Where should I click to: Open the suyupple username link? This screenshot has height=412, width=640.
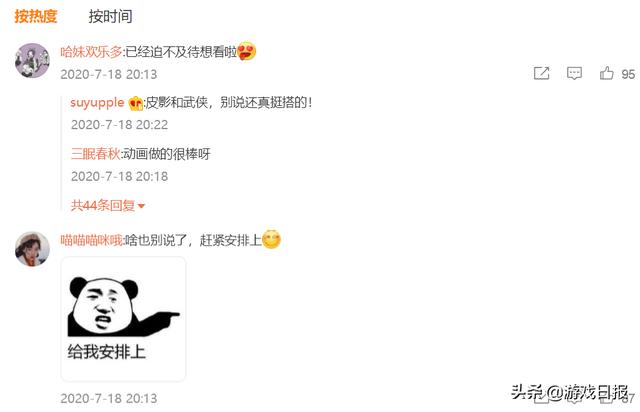[97, 102]
